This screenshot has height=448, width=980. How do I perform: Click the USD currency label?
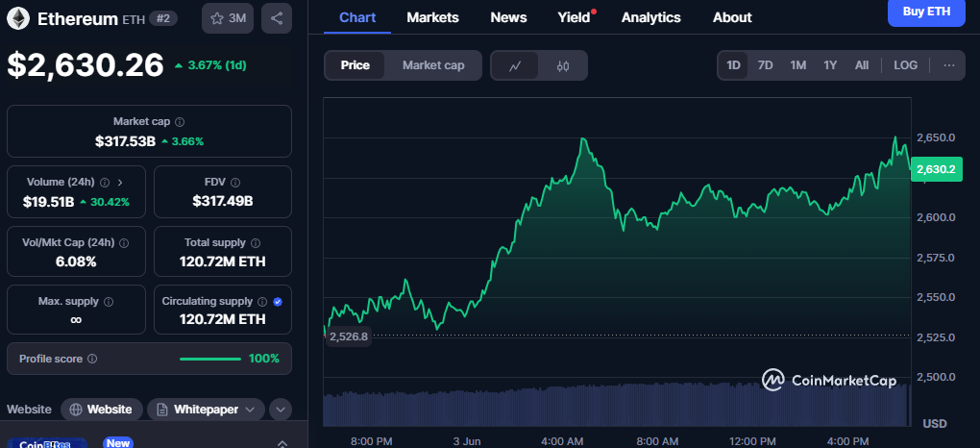pos(935,424)
